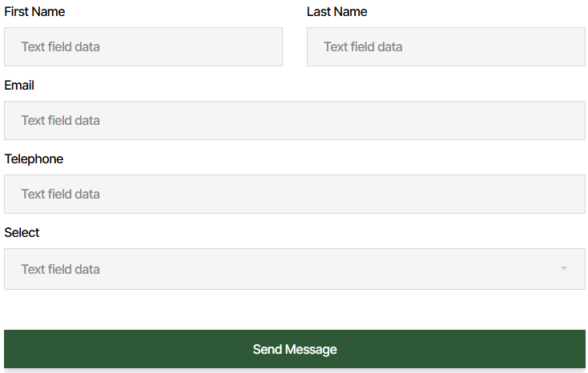Submit the form using Send Message
The width and height of the screenshot is (588, 373).
294,349
